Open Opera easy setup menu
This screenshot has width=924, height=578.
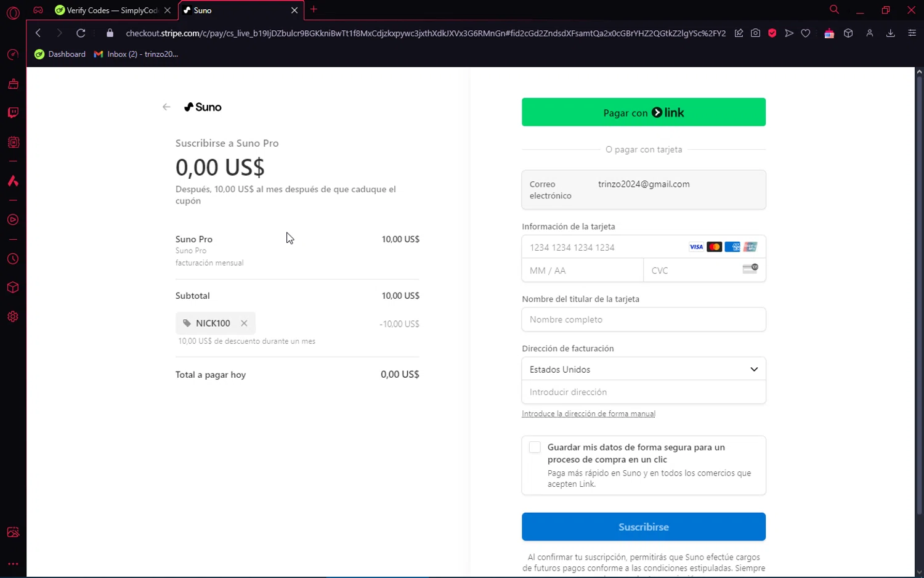(912, 33)
